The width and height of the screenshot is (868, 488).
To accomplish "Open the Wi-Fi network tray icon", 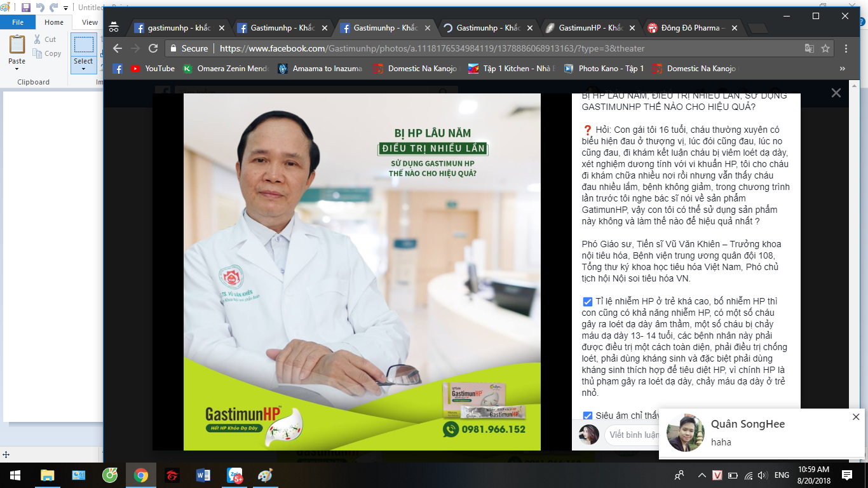I will click(x=748, y=475).
